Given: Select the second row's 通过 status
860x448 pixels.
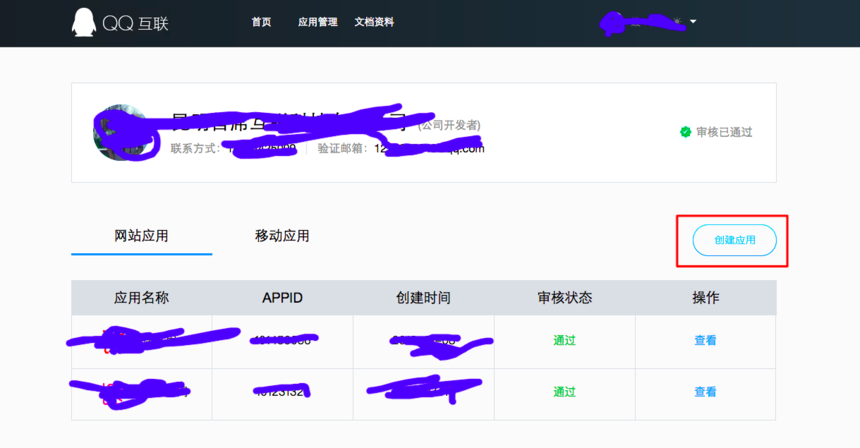Looking at the screenshot, I should 564,392.
